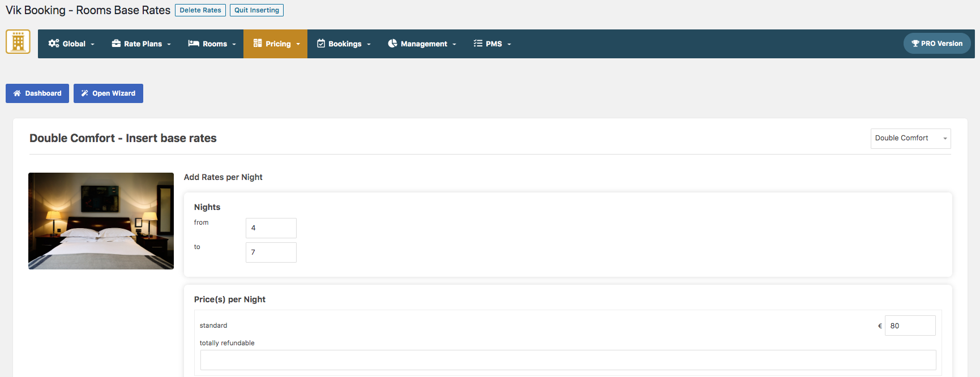Image resolution: width=980 pixels, height=377 pixels.
Task: Open the Double Comfort room selector
Action: click(910, 138)
